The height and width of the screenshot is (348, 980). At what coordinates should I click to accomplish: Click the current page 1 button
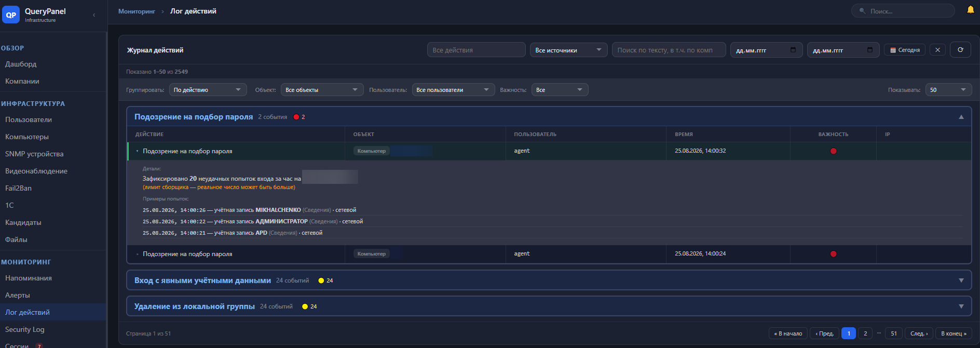pos(849,333)
